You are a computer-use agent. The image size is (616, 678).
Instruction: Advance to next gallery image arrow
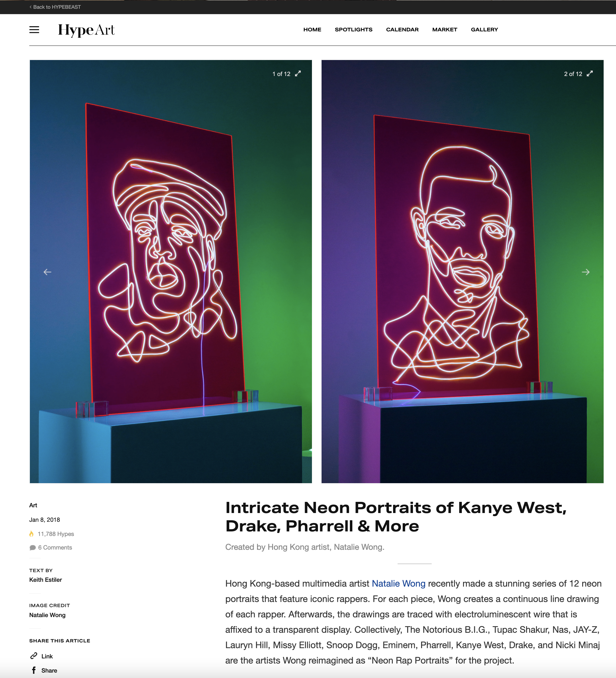(x=586, y=272)
